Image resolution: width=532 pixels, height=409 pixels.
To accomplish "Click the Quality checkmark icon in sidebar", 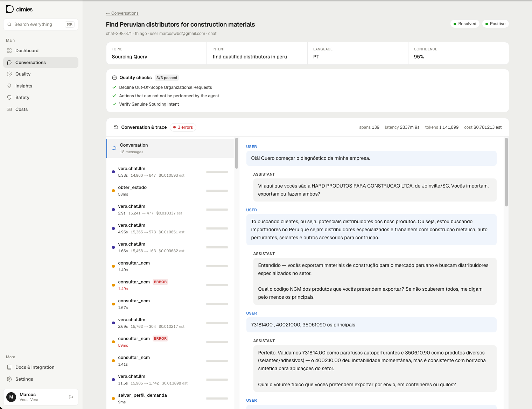I will coord(9,74).
